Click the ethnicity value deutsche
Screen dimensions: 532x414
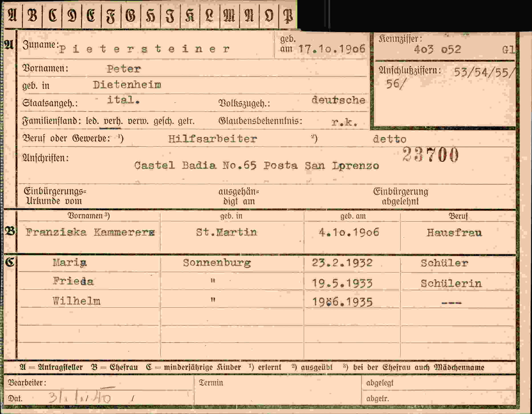tap(338, 100)
